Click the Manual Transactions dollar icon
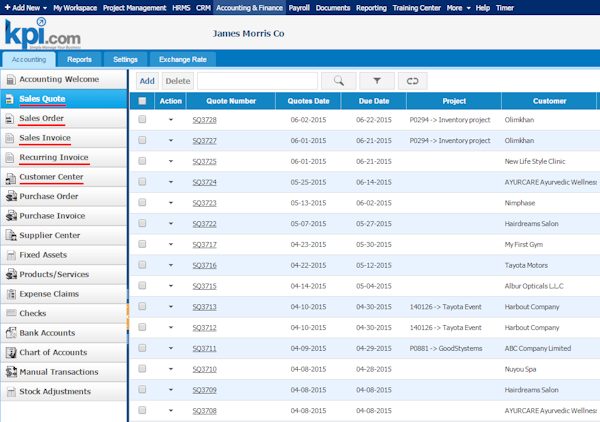This screenshot has height=422, width=600. click(x=11, y=372)
